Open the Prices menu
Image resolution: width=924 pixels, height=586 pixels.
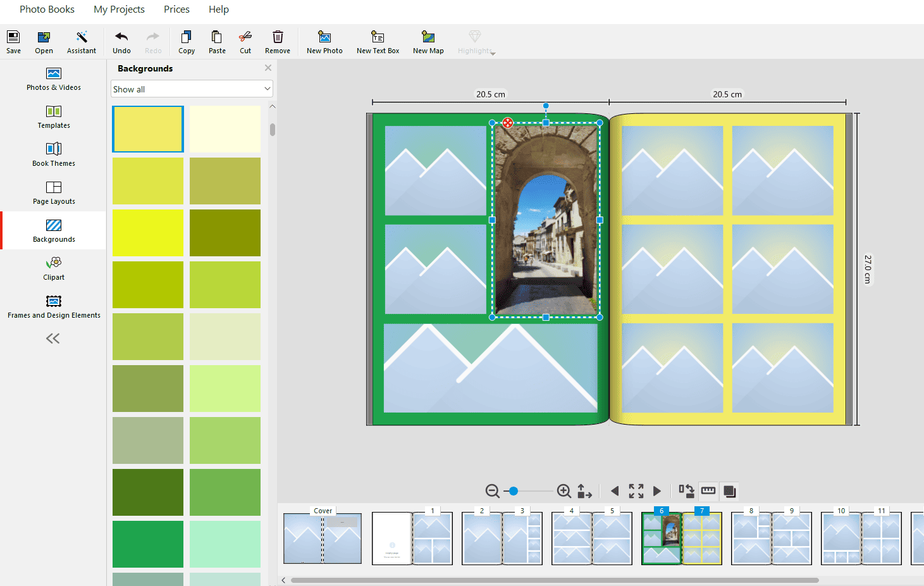[176, 9]
